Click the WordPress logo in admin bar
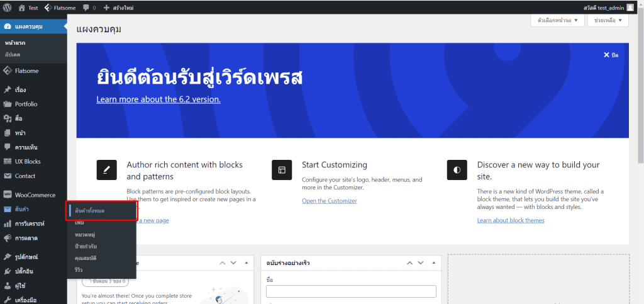Image resolution: width=644 pixels, height=304 pixels. click(7, 8)
